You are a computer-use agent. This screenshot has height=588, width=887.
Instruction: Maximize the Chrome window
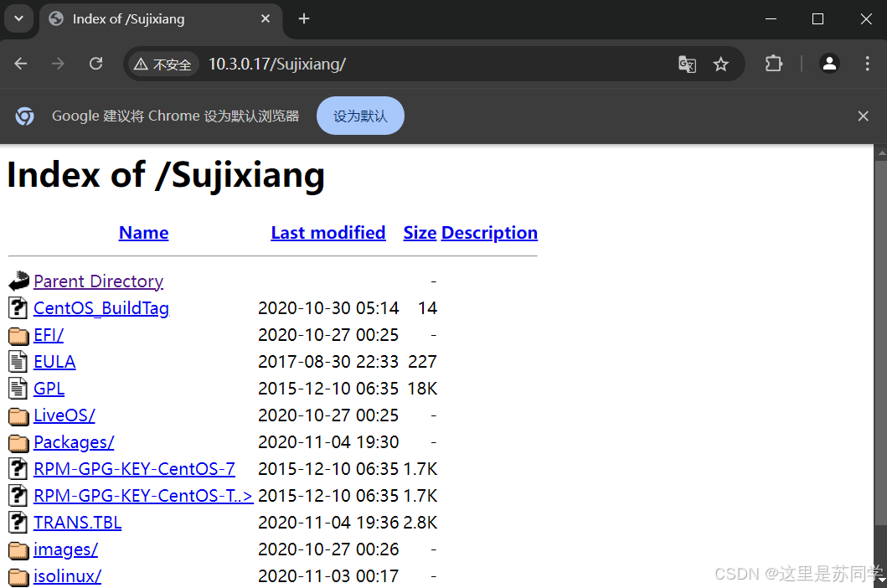pos(817,18)
